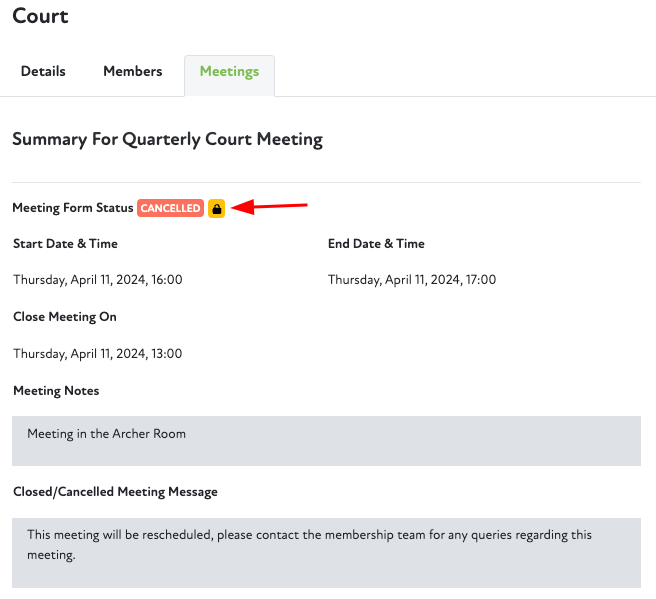Click the Meeting Form Status label
The width and height of the screenshot is (656, 599).
point(72,208)
